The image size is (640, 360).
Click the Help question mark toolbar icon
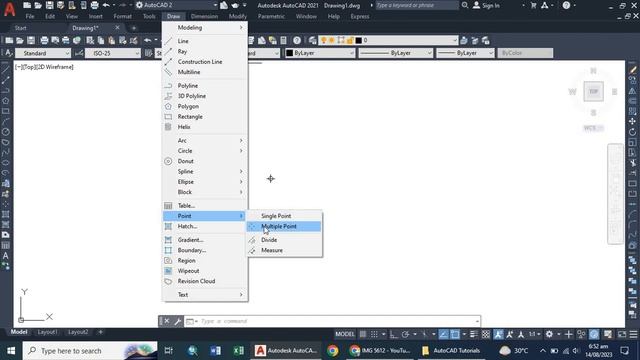coord(297,40)
